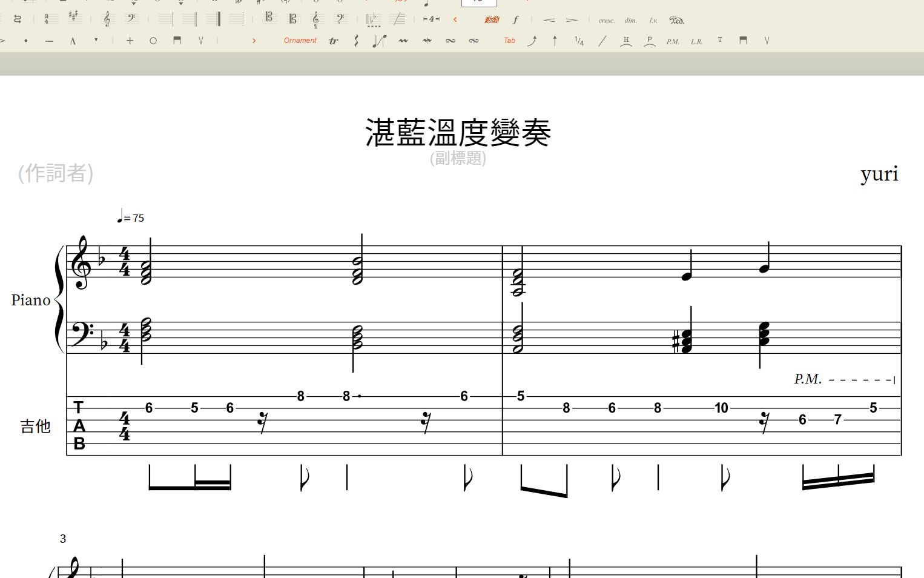The image size is (924, 578).
Task: Apply marcato articulation
Action: pos(73,41)
